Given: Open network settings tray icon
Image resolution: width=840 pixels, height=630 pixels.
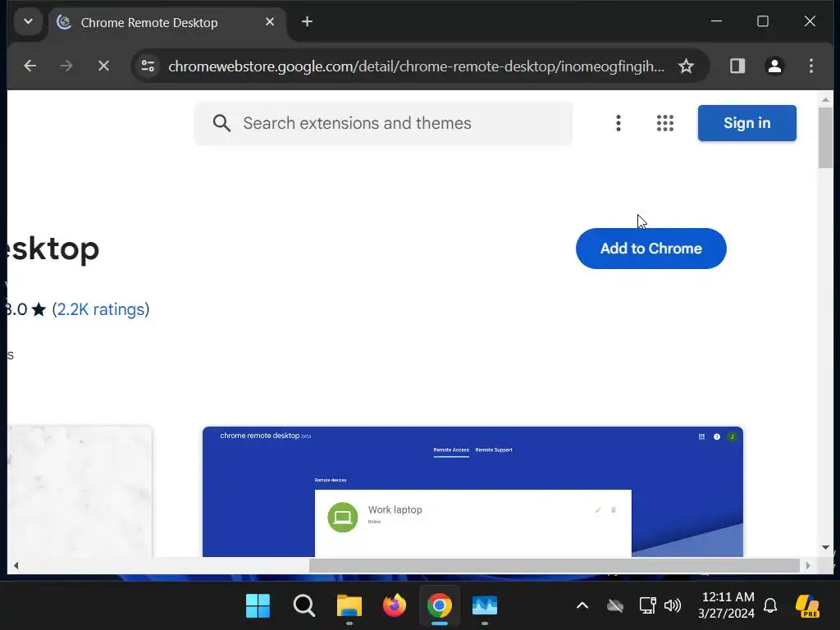Looking at the screenshot, I should [x=648, y=606].
